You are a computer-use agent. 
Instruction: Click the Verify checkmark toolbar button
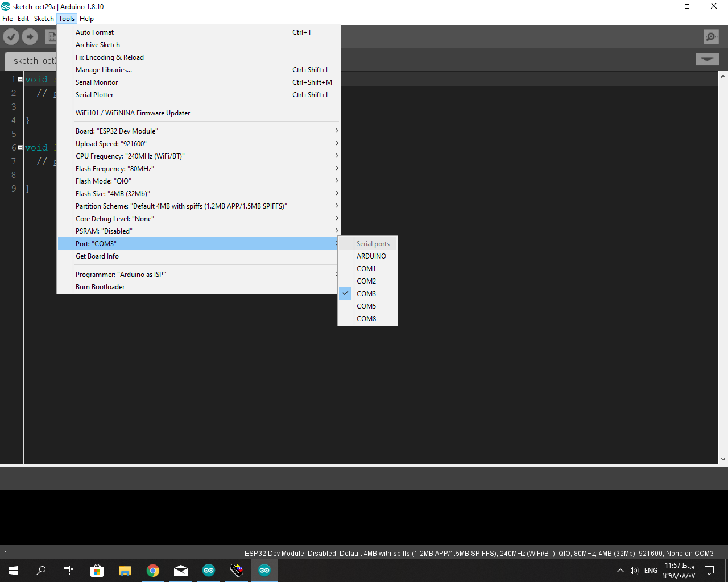coord(11,37)
